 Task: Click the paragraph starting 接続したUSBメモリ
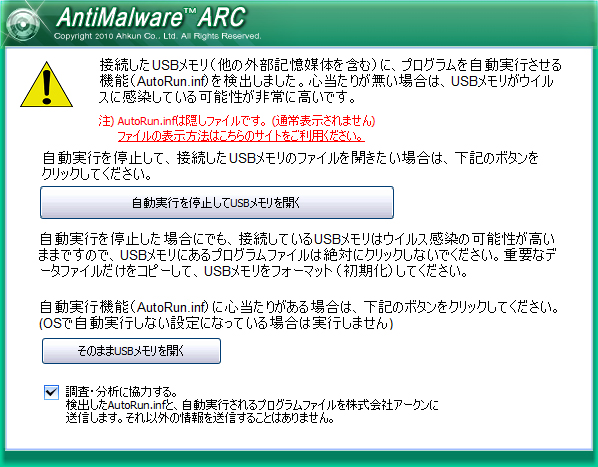(x=330, y=81)
